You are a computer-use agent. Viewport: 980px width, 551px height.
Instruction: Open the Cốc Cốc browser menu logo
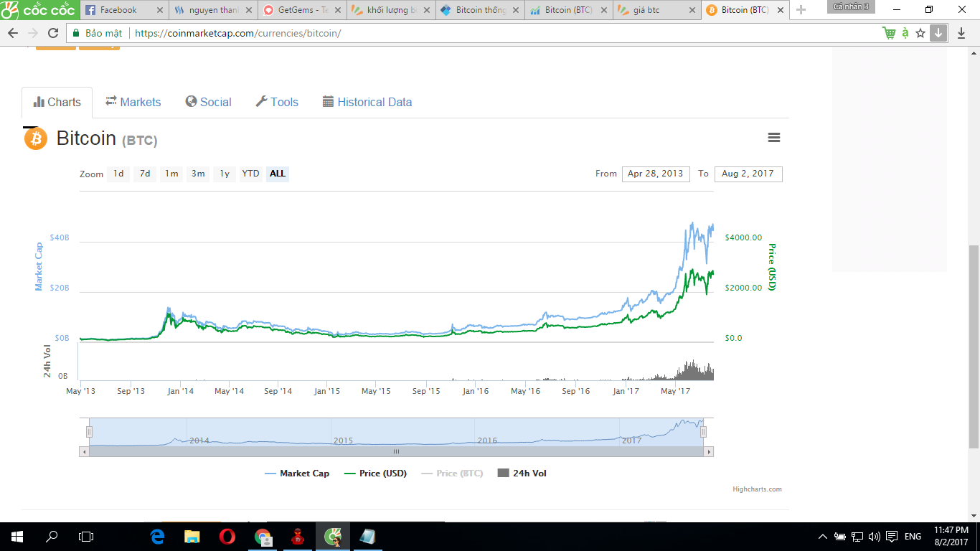tap(38, 10)
